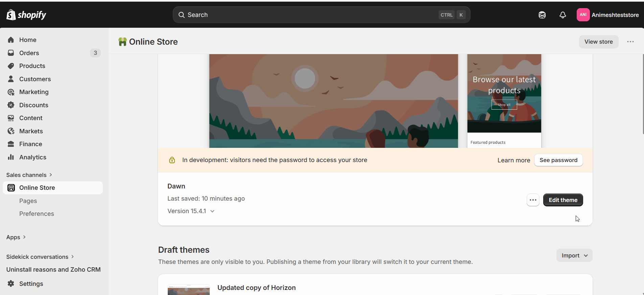Screen dimensions: 644x295
Task: Open Uninstall reasons and Zoho CRM conversation
Action: [53, 270]
